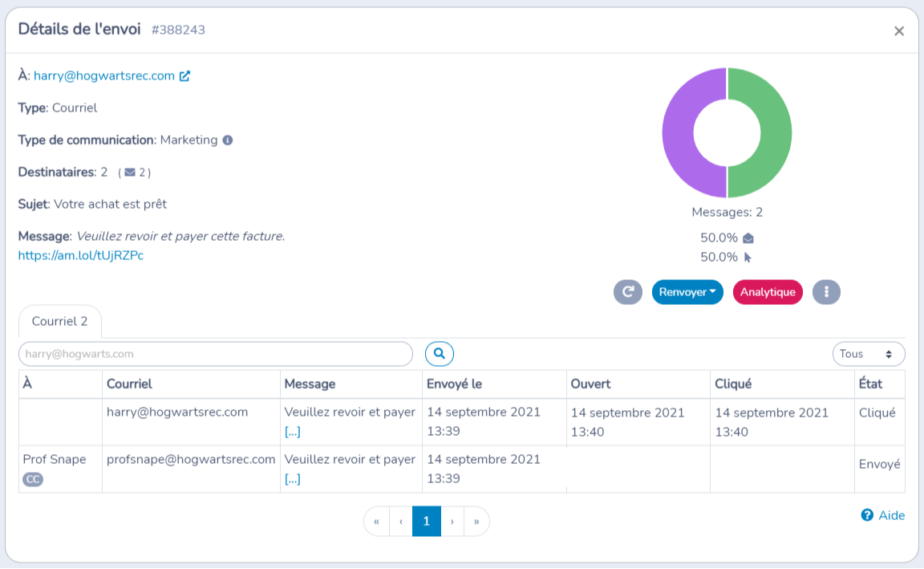Select the Courriel 2 tab
Image resolution: width=924 pixels, height=569 pixels.
point(59,321)
